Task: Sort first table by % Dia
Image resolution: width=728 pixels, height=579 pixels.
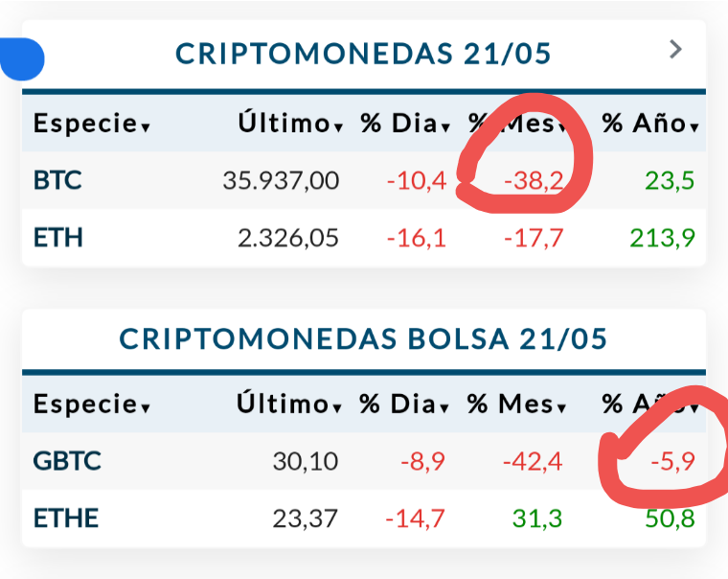Action: click(405, 124)
